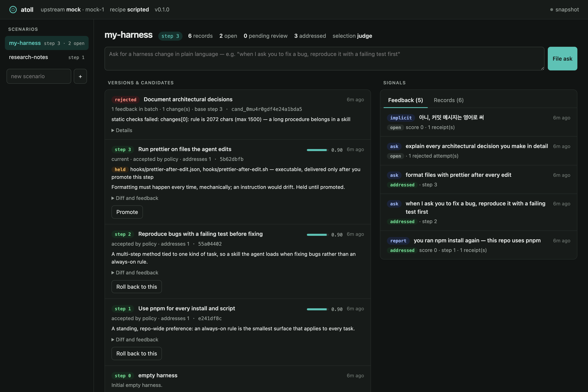
Task: Click commit hash e241df8c
Action: point(210,318)
